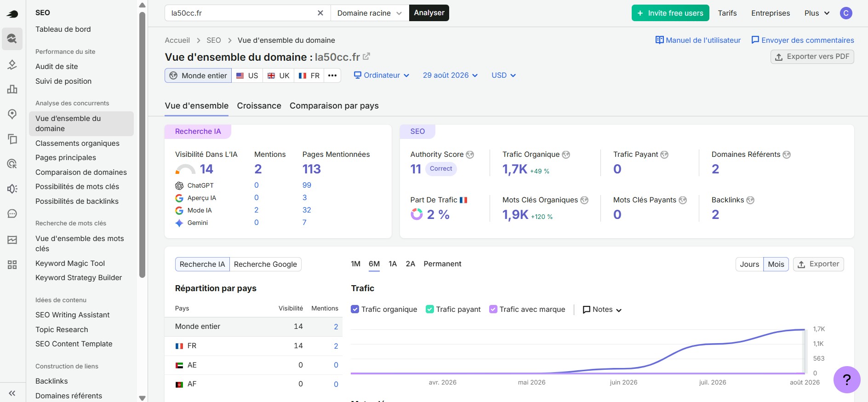Click the Semrush logo icon
868x402 pixels.
tap(12, 14)
